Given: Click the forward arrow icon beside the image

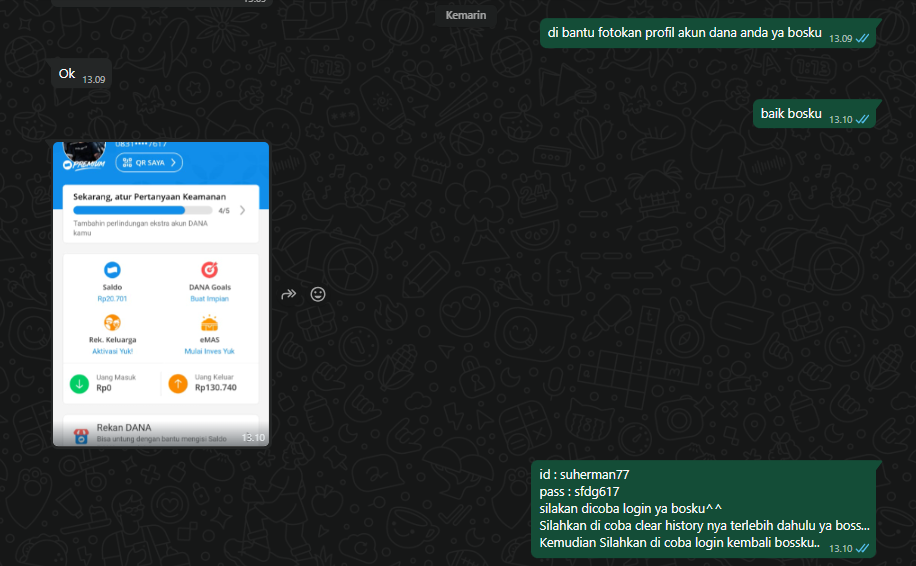Looking at the screenshot, I should (x=289, y=294).
